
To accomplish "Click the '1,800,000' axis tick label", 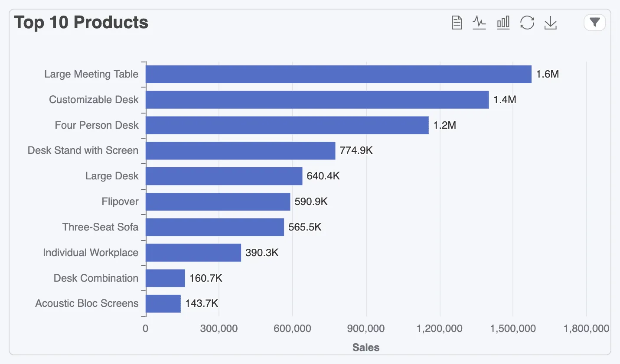I will pyautogui.click(x=587, y=329).
